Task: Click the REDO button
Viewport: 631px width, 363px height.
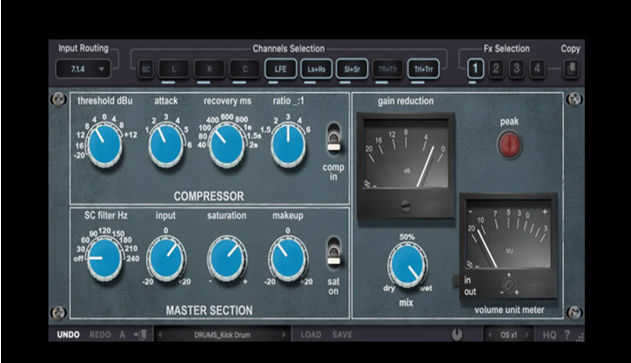Action: point(100,335)
